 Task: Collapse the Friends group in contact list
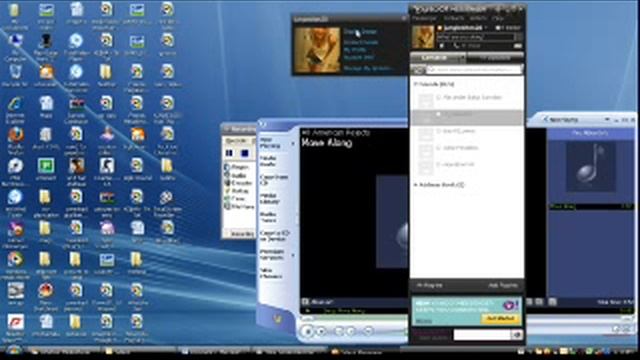pyautogui.click(x=415, y=84)
